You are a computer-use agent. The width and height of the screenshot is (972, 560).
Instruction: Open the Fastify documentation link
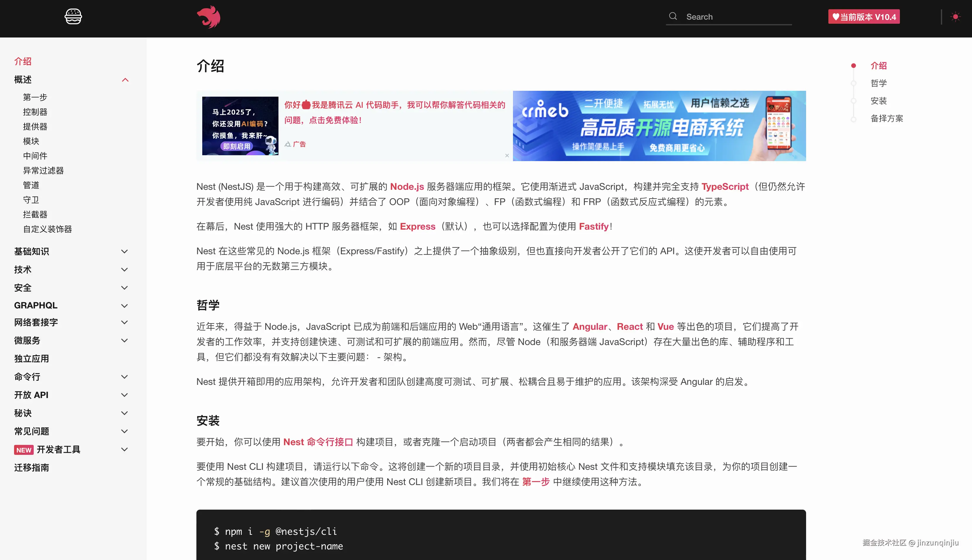[x=593, y=226]
